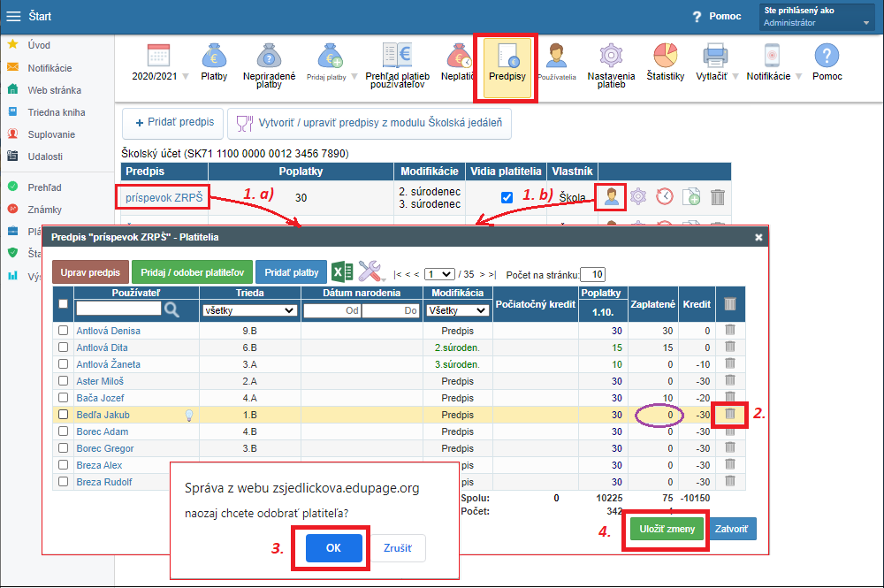Viewport: 884px width, 588px height.
Task: Open the príspevok ZRPŠ link
Action: (x=163, y=198)
